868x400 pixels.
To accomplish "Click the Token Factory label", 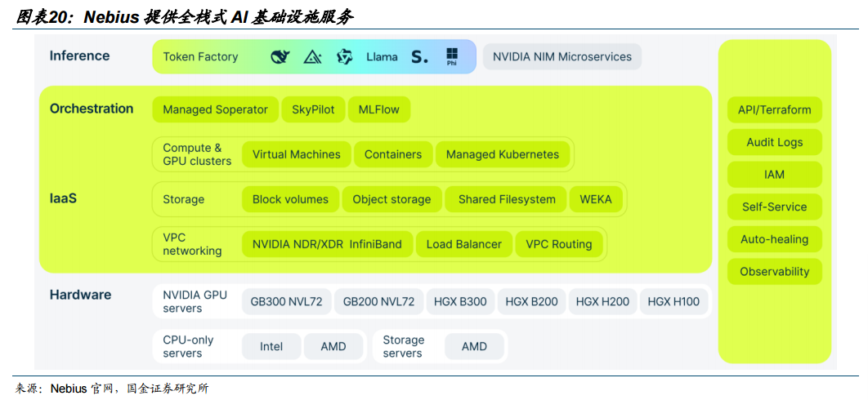I will click(x=200, y=57).
